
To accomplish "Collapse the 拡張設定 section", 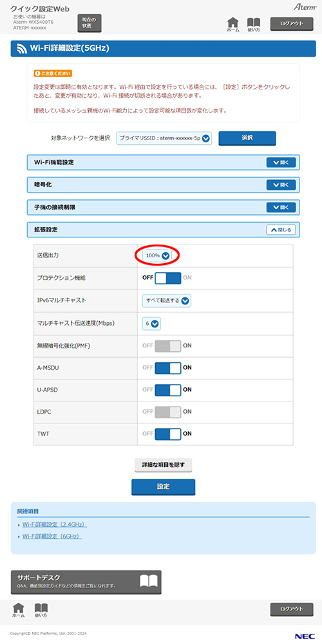I will [x=281, y=230].
